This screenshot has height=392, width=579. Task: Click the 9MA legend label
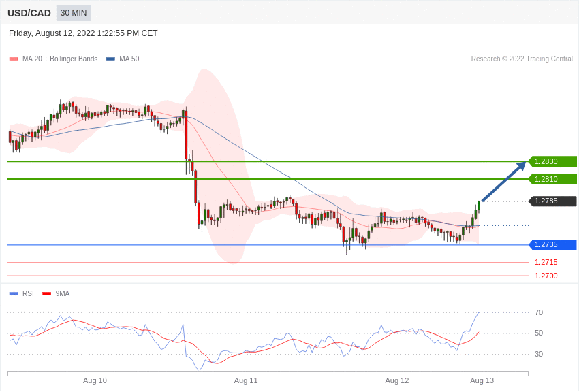coord(63,293)
